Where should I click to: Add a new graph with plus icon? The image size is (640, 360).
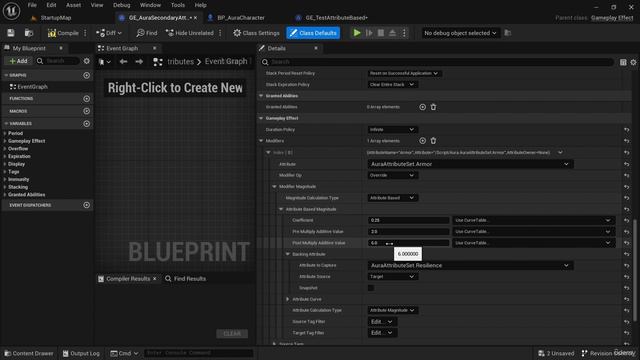87,76
